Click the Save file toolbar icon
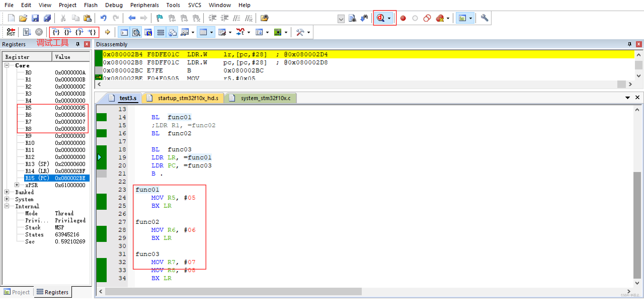Image resolution: width=644 pixels, height=299 pixels. (35, 18)
